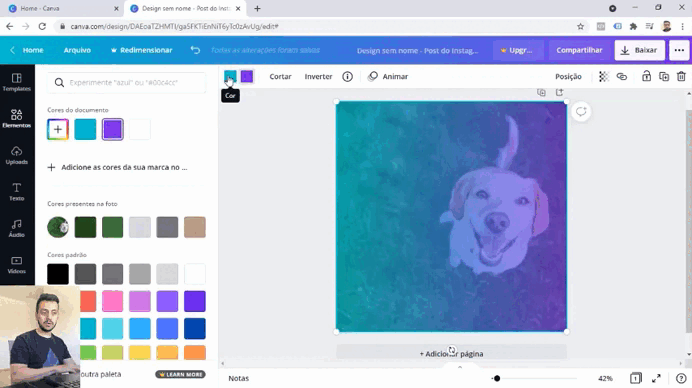
Task: Open the Chrome profile avatar
Action: [666, 26]
